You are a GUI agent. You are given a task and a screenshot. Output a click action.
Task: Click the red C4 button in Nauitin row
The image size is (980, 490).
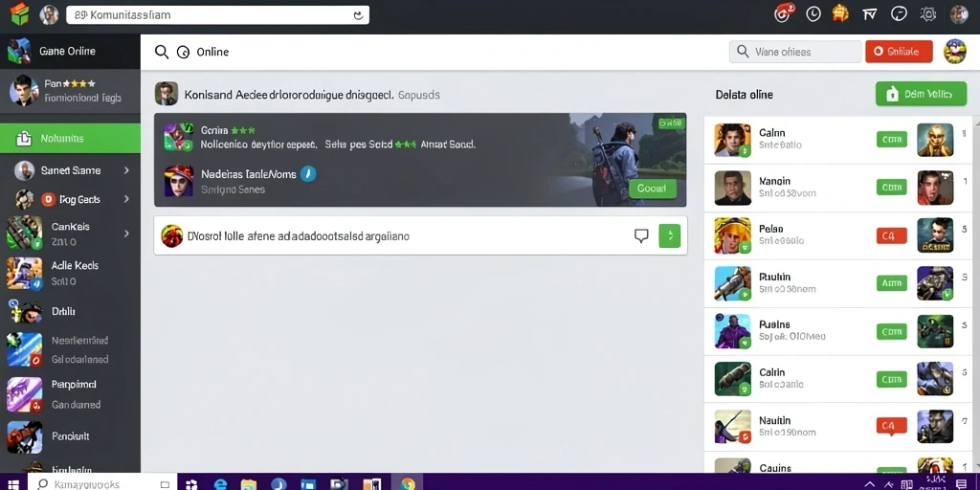[892, 426]
